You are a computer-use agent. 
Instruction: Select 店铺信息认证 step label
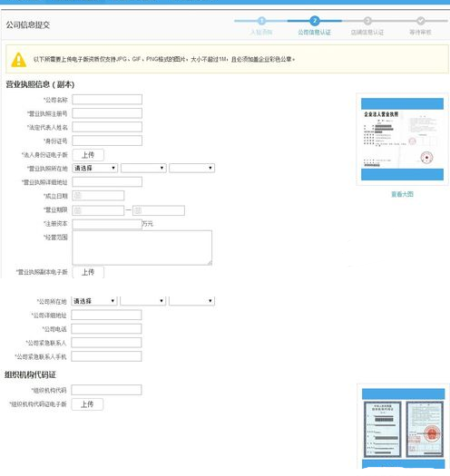coord(367,32)
